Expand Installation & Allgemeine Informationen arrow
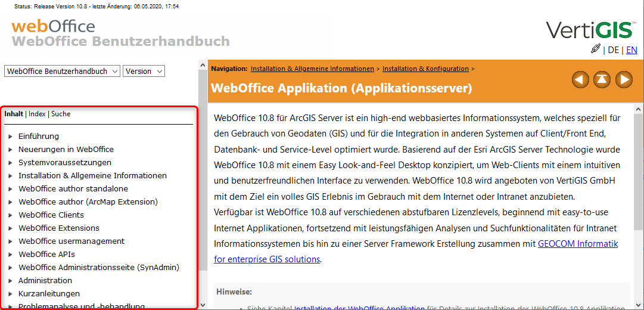This screenshot has height=310, width=644. 10,175
